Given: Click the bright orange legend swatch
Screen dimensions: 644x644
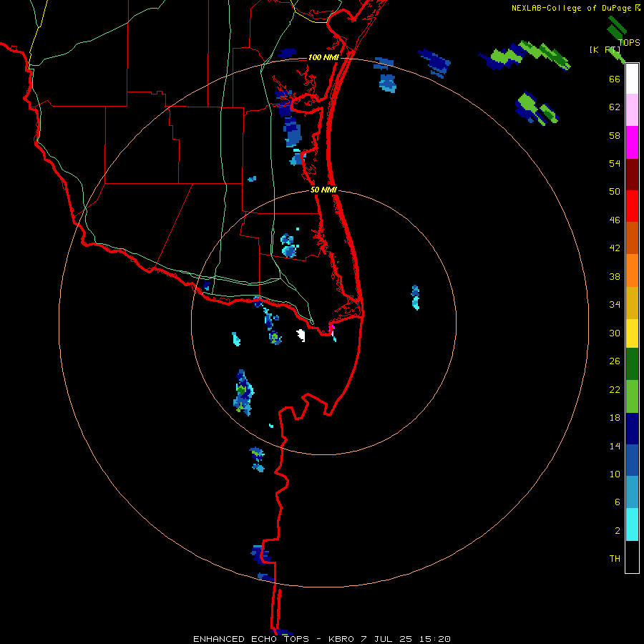Looking at the screenshot, I should coord(632,270).
